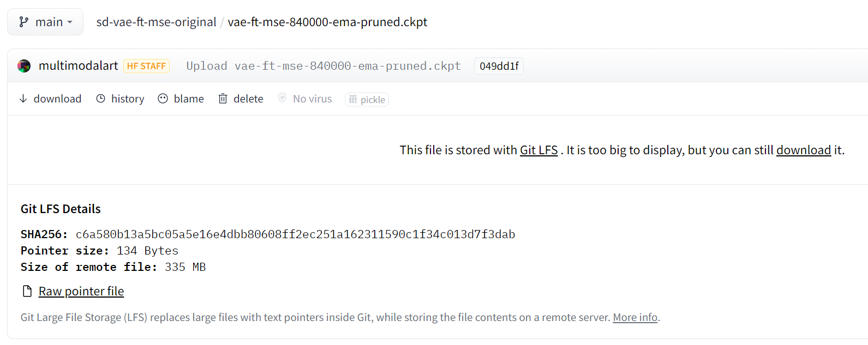Select the blame menu item
868x345 pixels.
(181, 99)
